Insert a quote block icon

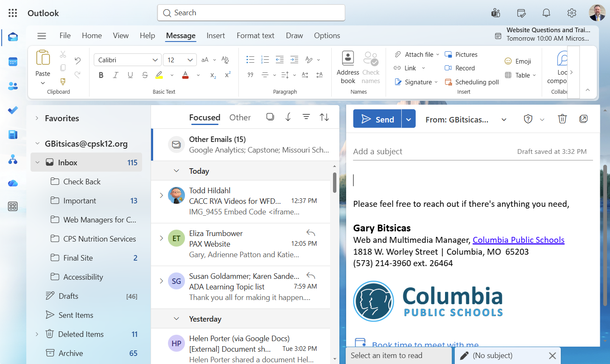coord(250,75)
